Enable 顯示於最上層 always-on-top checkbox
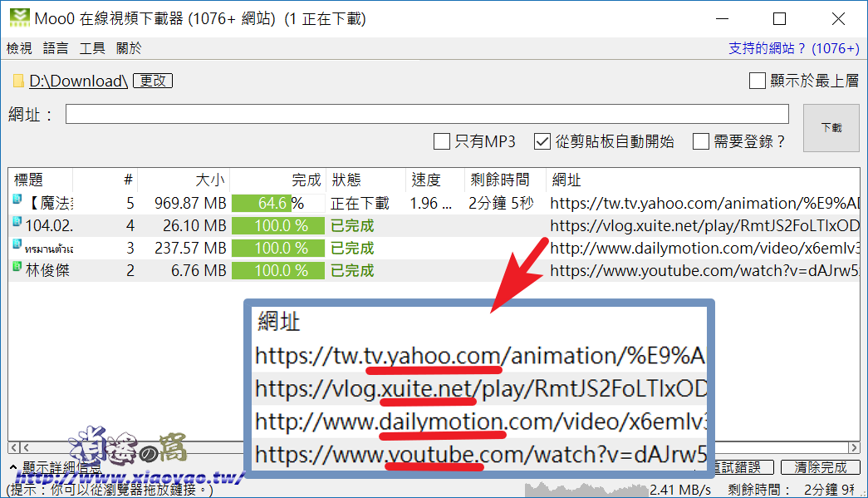This screenshot has width=868, height=498. pyautogui.click(x=758, y=81)
